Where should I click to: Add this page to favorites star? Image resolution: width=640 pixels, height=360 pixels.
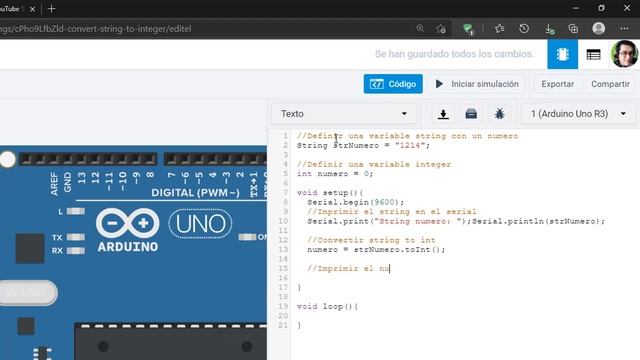(441, 29)
